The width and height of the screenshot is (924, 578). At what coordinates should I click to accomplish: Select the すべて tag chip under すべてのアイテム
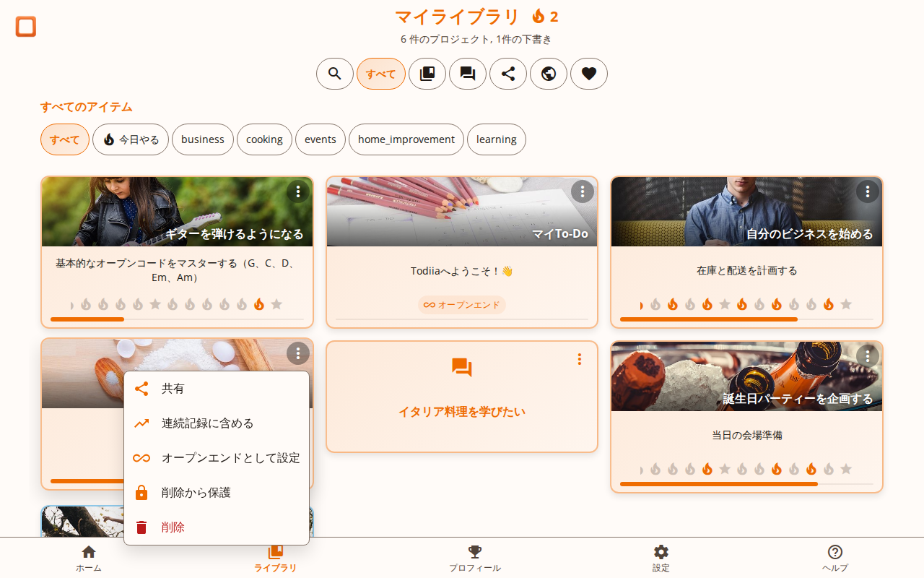tap(65, 139)
